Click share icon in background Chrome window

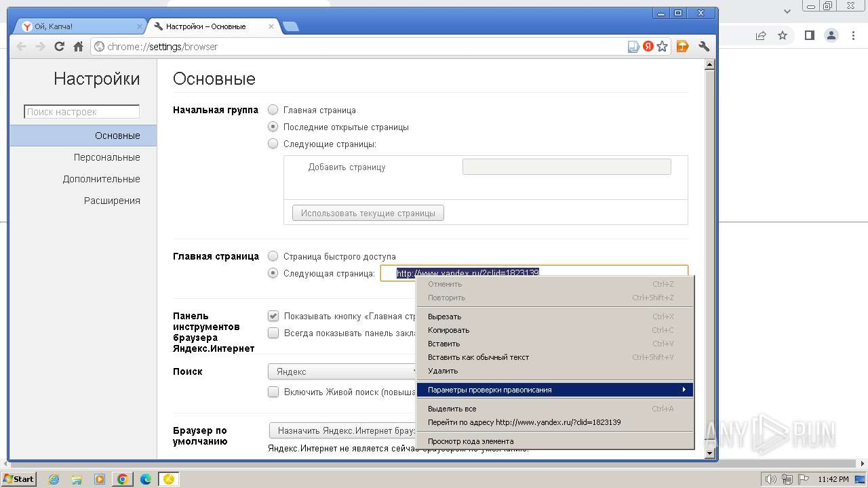point(761,35)
